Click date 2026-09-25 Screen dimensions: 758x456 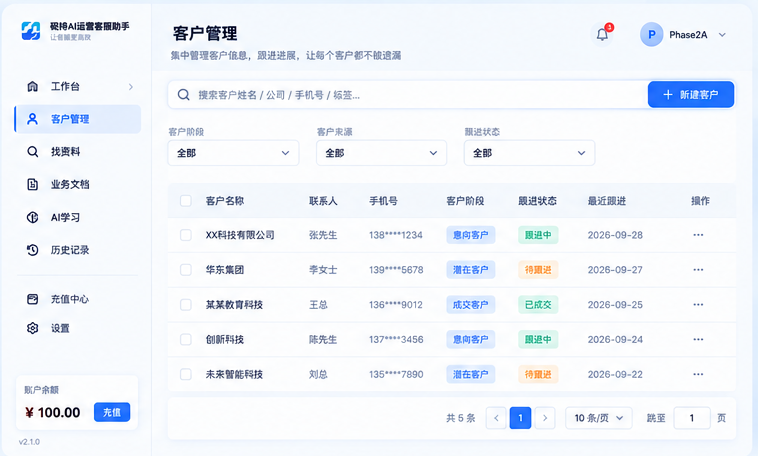coord(615,305)
